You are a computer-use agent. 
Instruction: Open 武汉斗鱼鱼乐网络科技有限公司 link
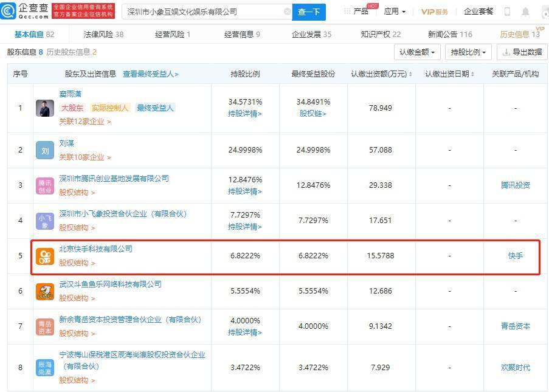click(111, 284)
